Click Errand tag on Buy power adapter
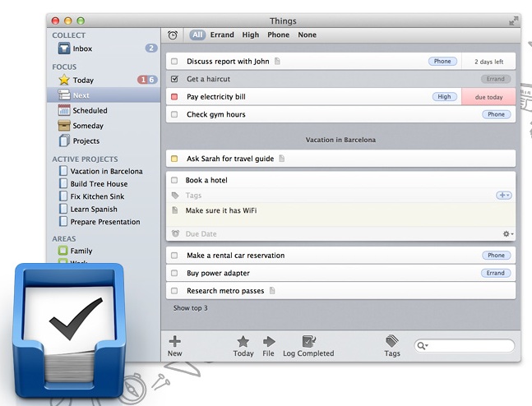 pyautogui.click(x=496, y=273)
